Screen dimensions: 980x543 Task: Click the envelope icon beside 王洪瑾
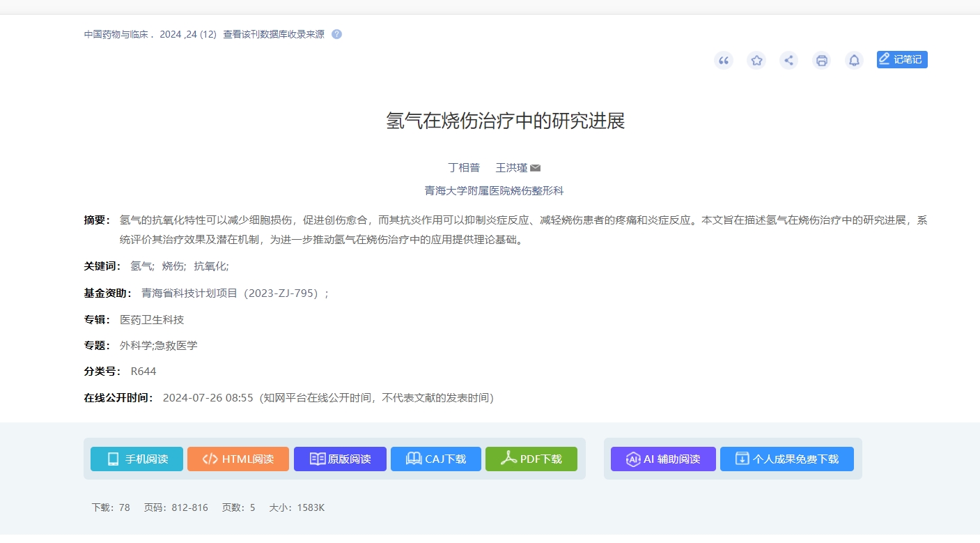[535, 168]
